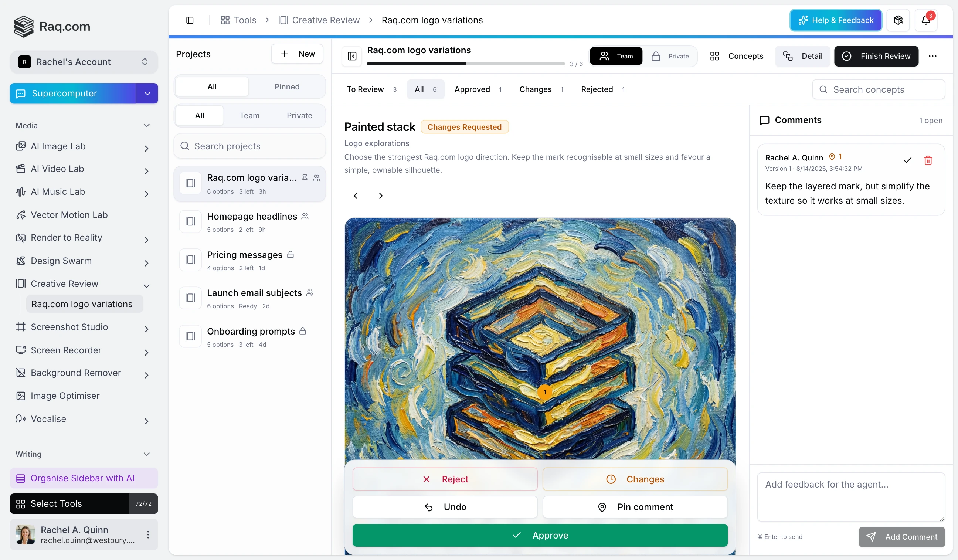Show Pinned projects only
The height and width of the screenshot is (560, 958).
coord(287,87)
